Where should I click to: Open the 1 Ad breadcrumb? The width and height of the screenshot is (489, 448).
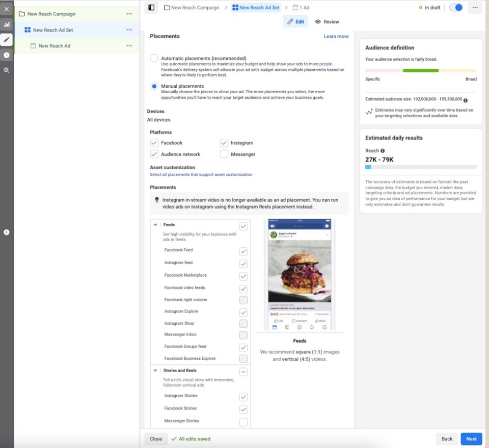click(x=301, y=8)
